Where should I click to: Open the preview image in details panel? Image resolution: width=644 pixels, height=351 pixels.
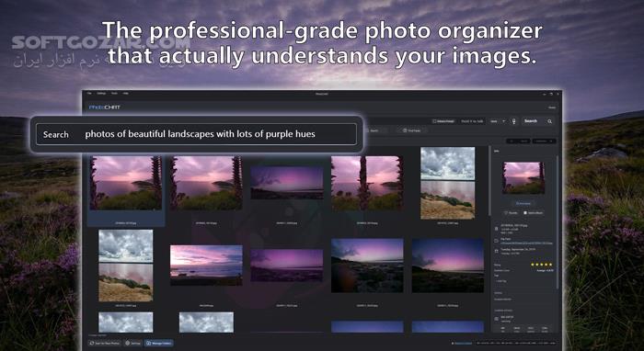coord(523,177)
